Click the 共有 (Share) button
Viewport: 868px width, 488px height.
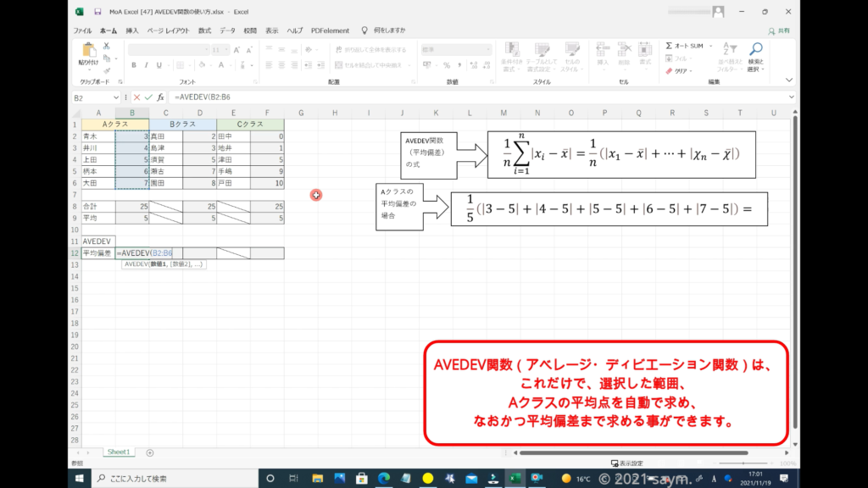click(x=779, y=30)
